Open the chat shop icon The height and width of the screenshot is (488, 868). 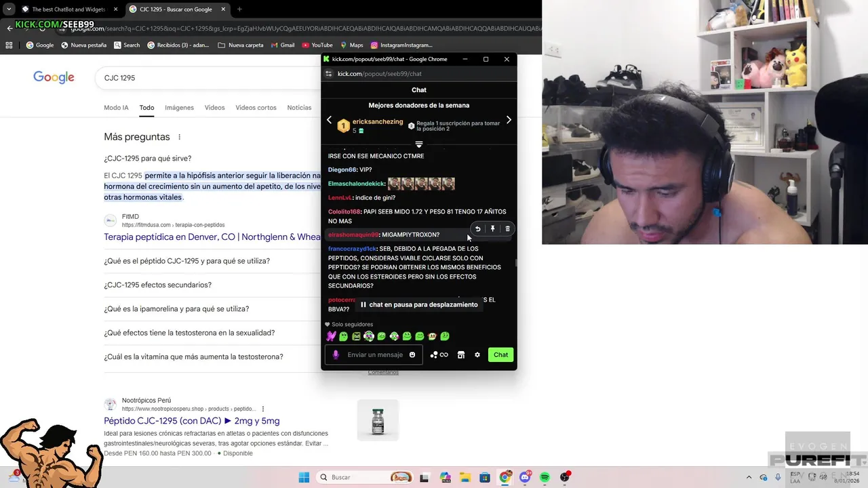pos(461,354)
